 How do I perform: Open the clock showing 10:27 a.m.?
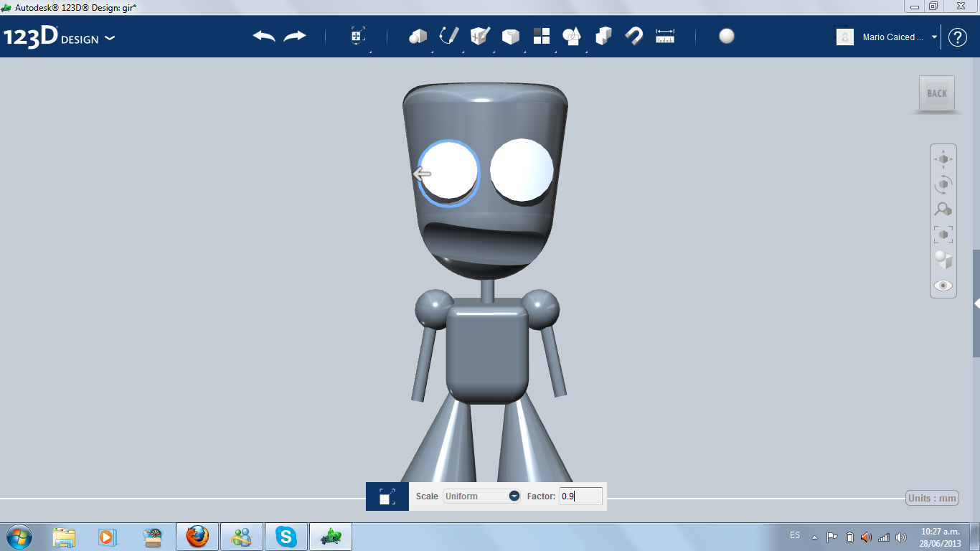click(940, 537)
